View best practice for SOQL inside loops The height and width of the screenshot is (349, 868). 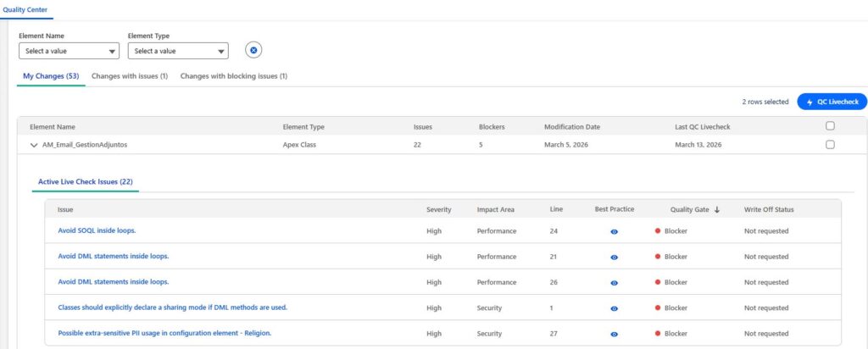[615, 231]
